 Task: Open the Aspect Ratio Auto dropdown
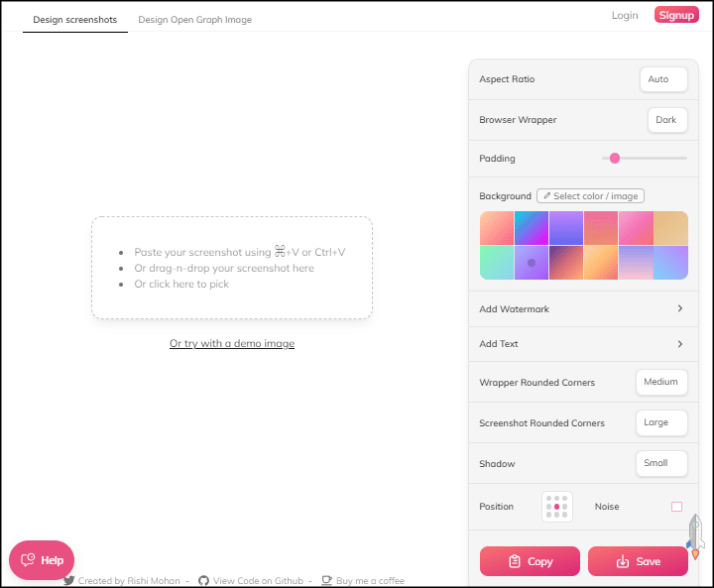click(x=662, y=79)
